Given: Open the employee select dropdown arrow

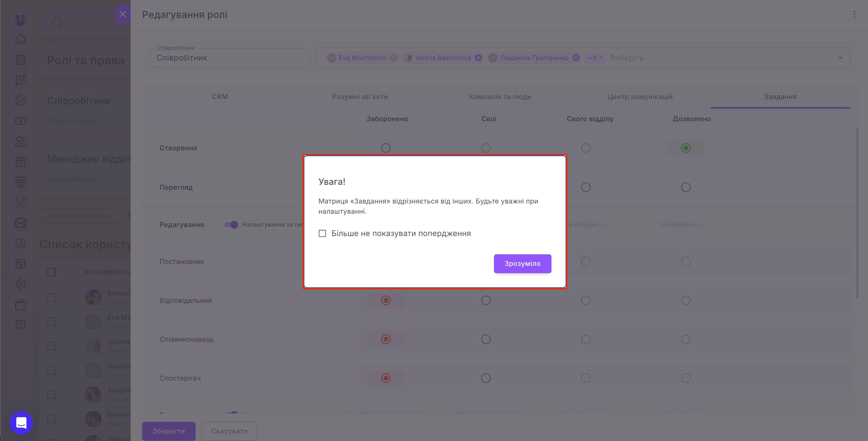Looking at the screenshot, I should pos(840,58).
